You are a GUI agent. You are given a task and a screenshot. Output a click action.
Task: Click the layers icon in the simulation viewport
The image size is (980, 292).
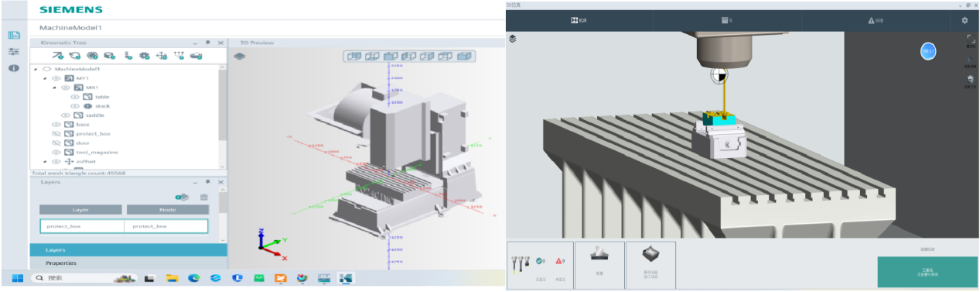coord(512,38)
